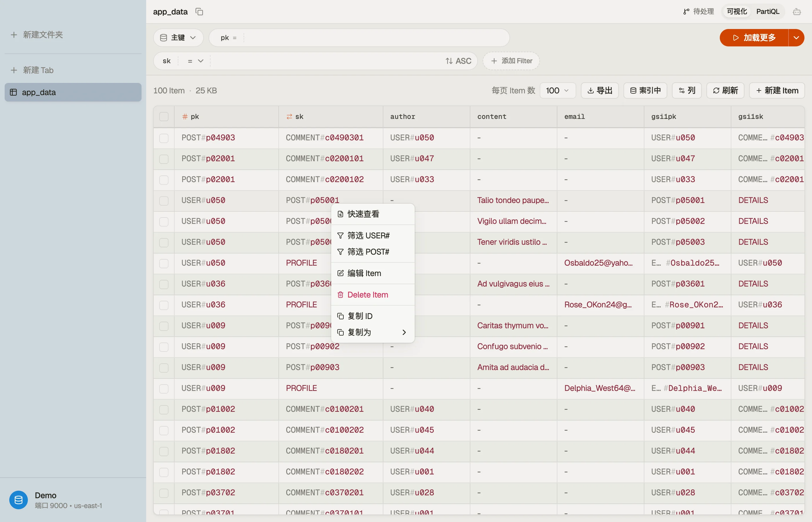
Task: Expand the 加载更多 options arrow
Action: (x=796, y=38)
